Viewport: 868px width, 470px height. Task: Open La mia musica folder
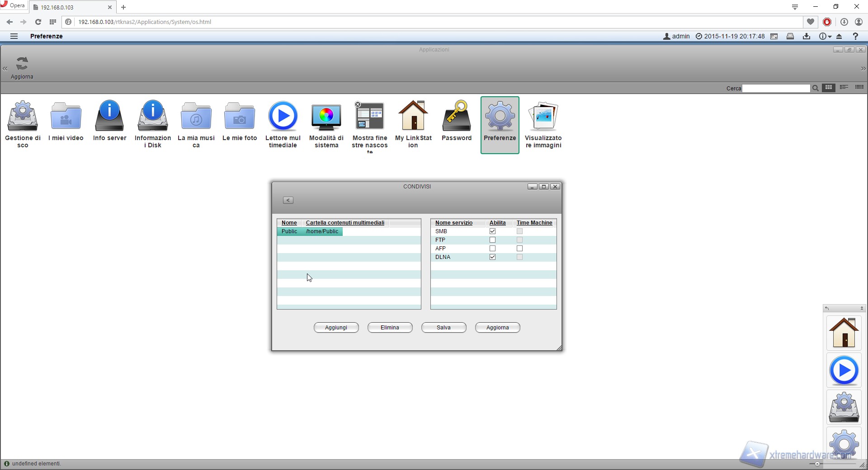(x=196, y=117)
